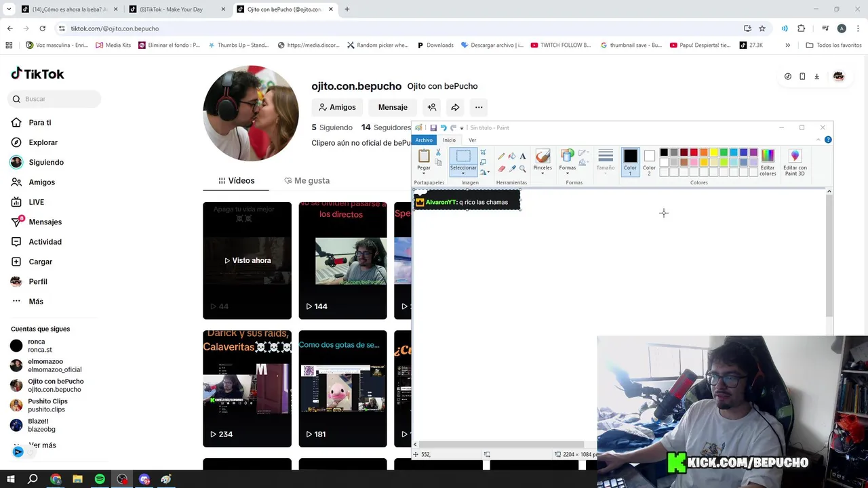Bookmark this page with Chrome star icon
Screen dimensions: 868x488
[762, 28]
